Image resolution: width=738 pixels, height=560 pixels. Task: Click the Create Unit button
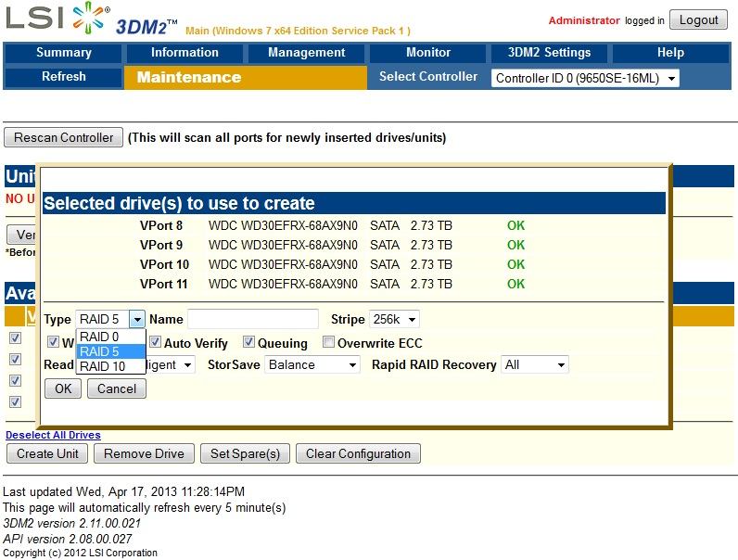coord(47,453)
